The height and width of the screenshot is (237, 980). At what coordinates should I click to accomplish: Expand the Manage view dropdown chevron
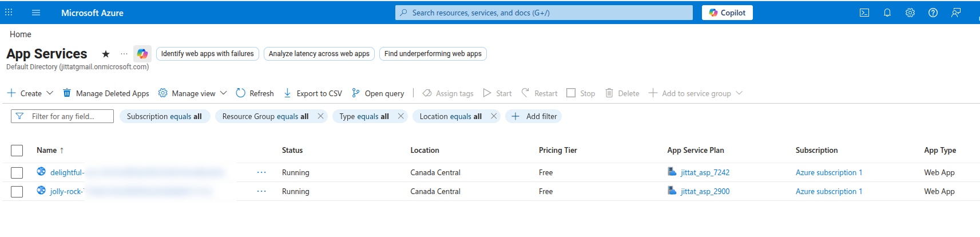(x=224, y=93)
